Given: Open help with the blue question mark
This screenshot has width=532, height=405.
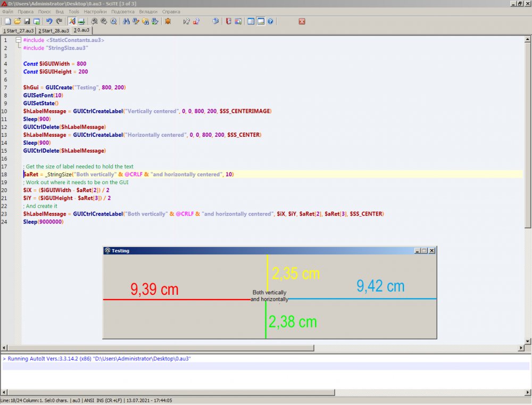Looking at the screenshot, I should pos(270,21).
